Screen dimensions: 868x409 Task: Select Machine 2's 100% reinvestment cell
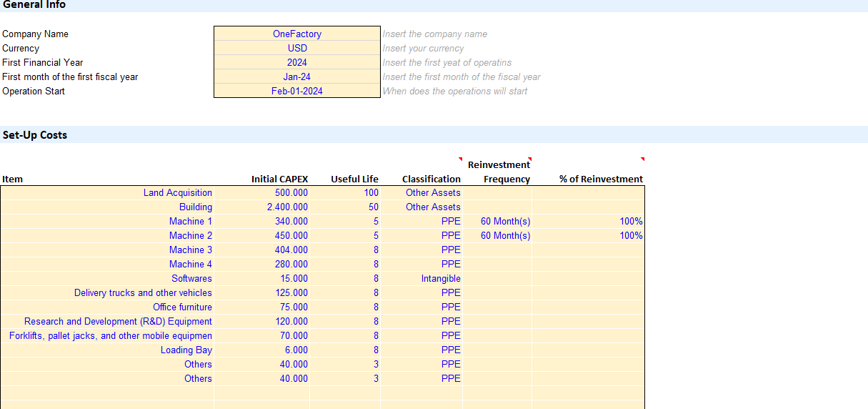click(x=589, y=235)
